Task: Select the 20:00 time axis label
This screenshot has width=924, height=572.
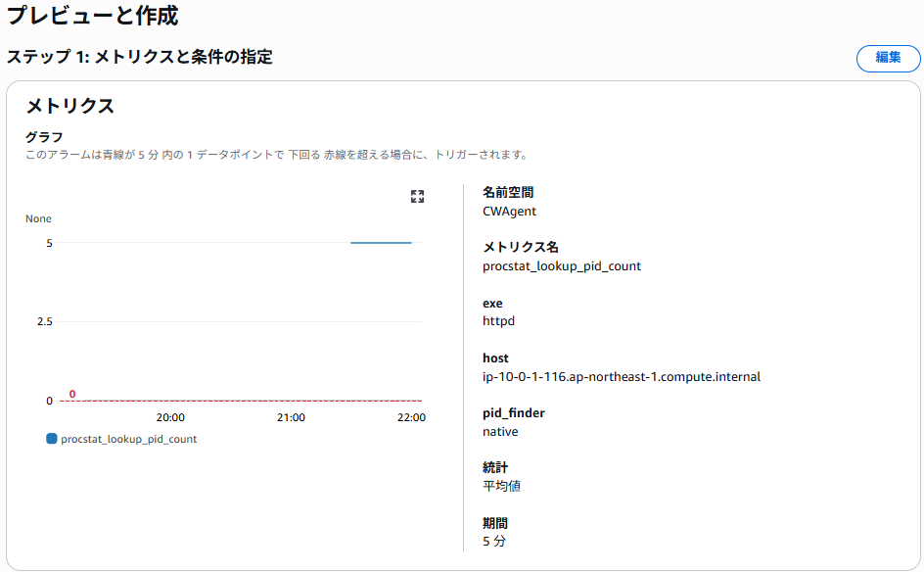Action: point(170,417)
